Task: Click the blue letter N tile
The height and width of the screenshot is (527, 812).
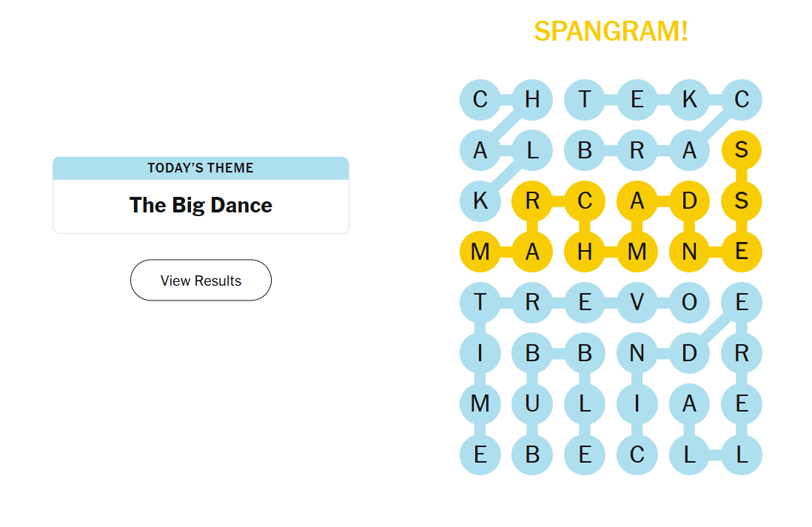Action: [637, 354]
